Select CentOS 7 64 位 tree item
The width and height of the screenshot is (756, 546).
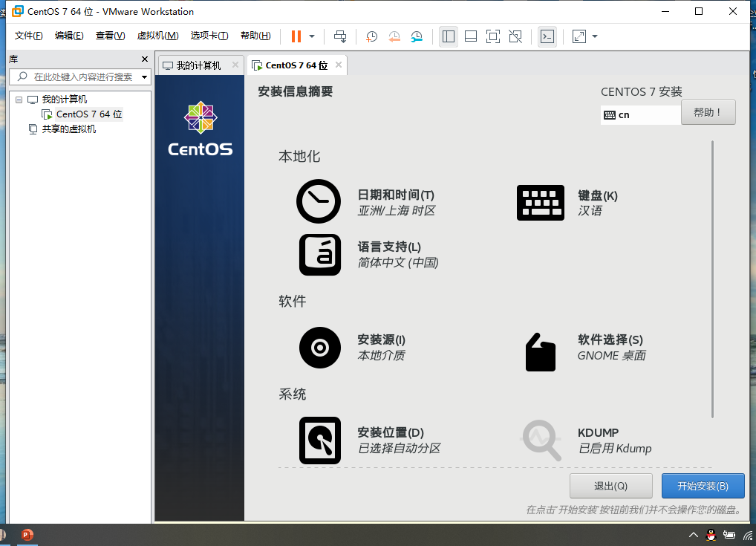pyautogui.click(x=88, y=114)
